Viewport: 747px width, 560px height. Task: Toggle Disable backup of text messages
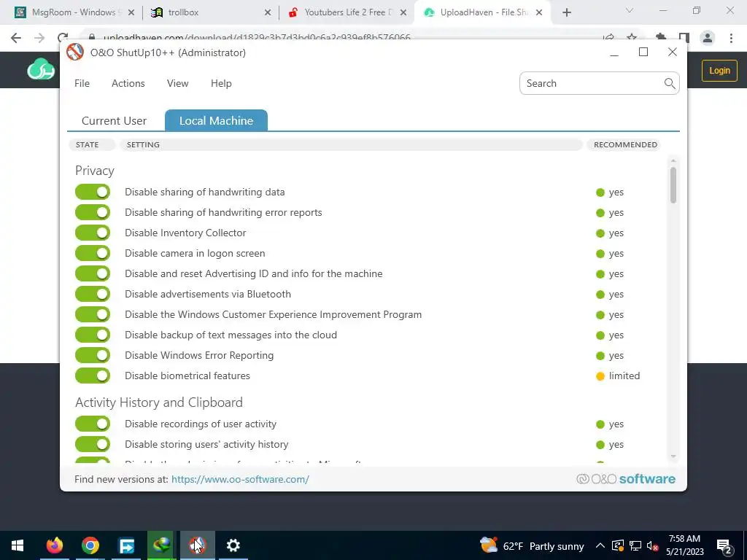[93, 335]
